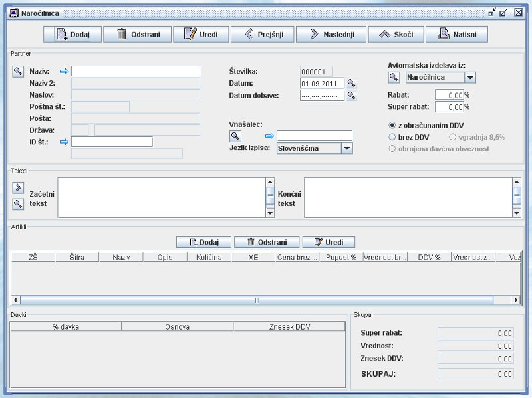Open the Naročilnica combo box

[470, 77]
